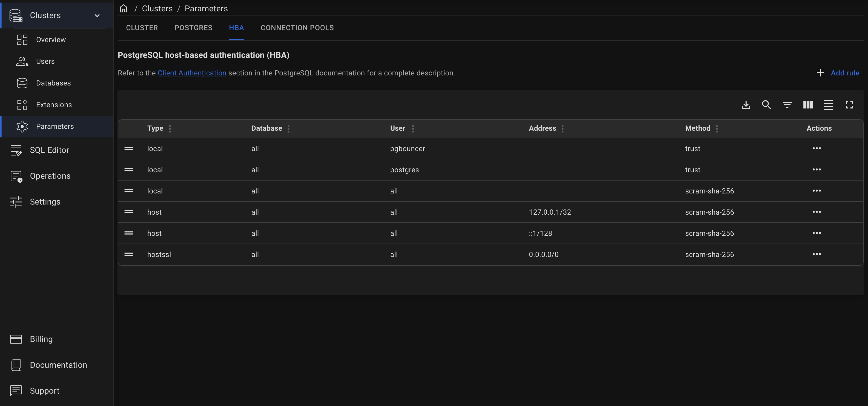
Task: Click the home icon in breadcrumb
Action: [123, 9]
